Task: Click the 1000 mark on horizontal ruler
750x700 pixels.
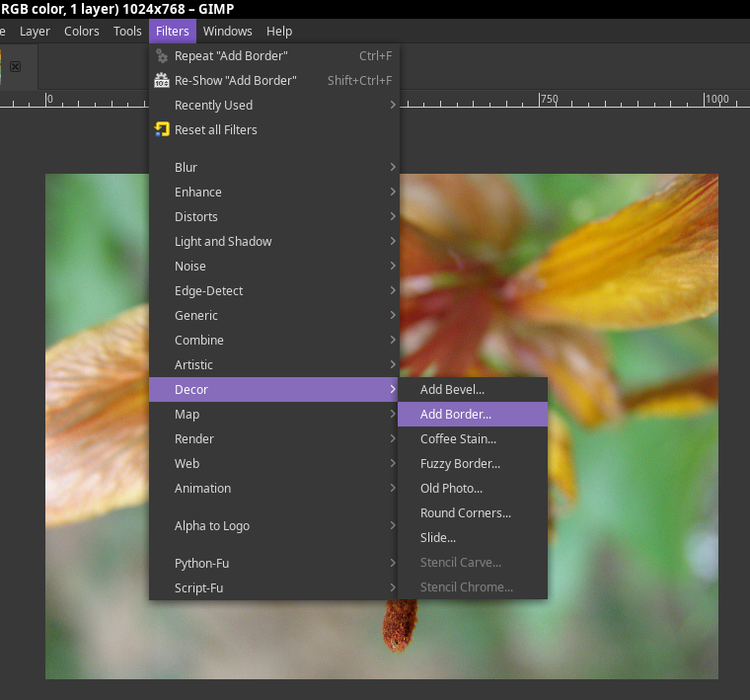Action: click(717, 99)
